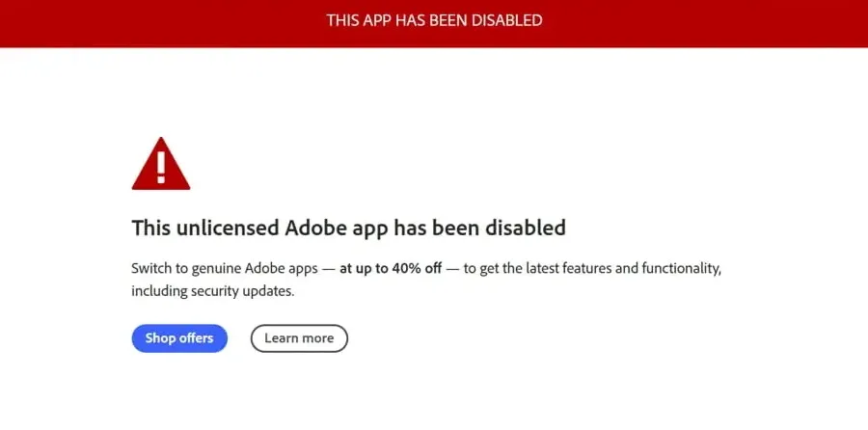This screenshot has width=868, height=430.
Task: Click the words "has been" in the heading
Action: pos(437,228)
